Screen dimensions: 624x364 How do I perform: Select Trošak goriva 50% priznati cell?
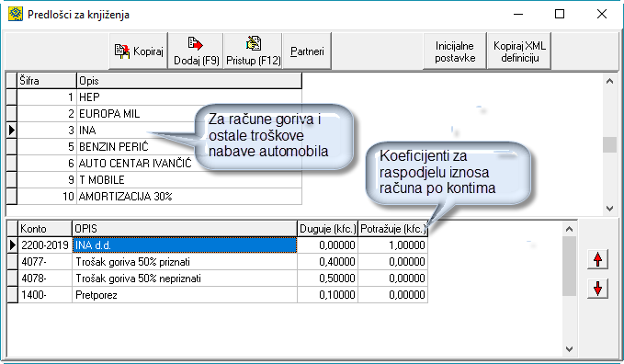pyautogui.click(x=185, y=262)
